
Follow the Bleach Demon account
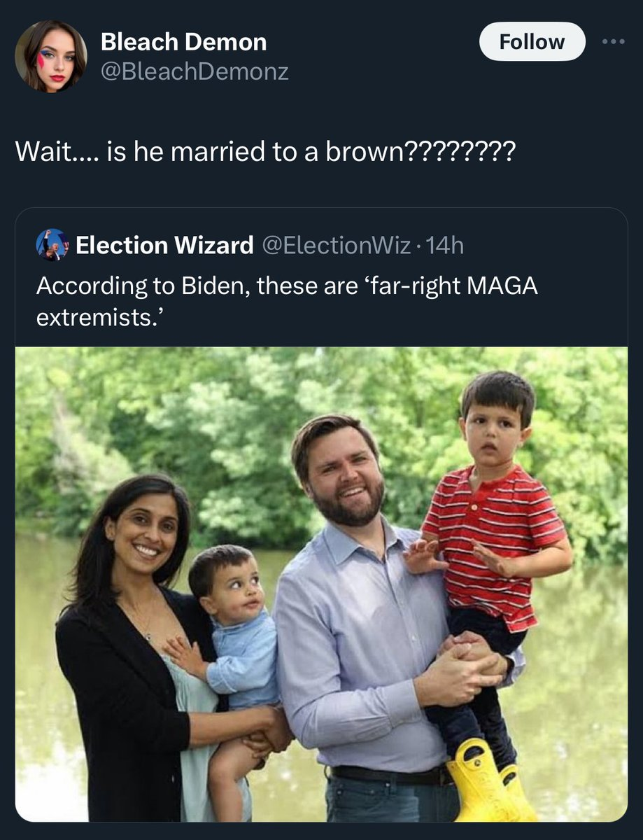(532, 41)
